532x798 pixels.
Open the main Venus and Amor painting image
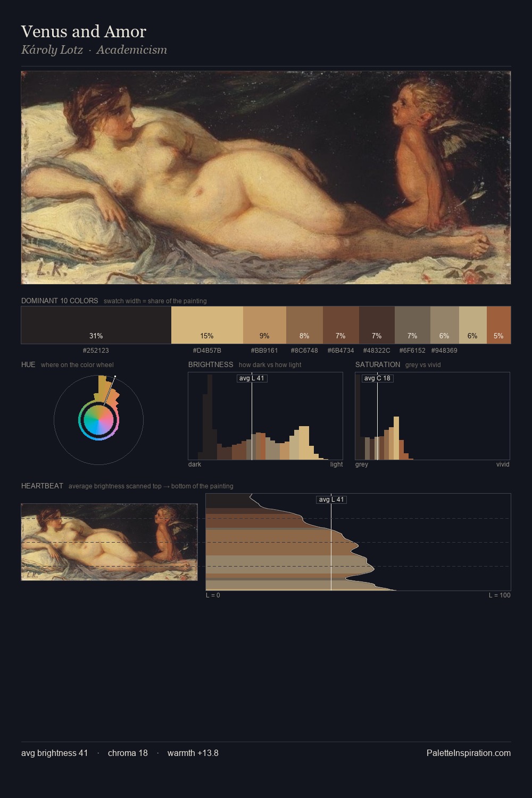[x=266, y=178]
